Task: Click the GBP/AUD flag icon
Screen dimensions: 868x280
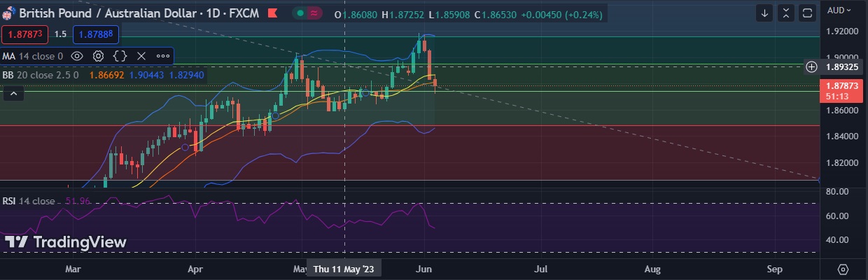Action: point(8,13)
